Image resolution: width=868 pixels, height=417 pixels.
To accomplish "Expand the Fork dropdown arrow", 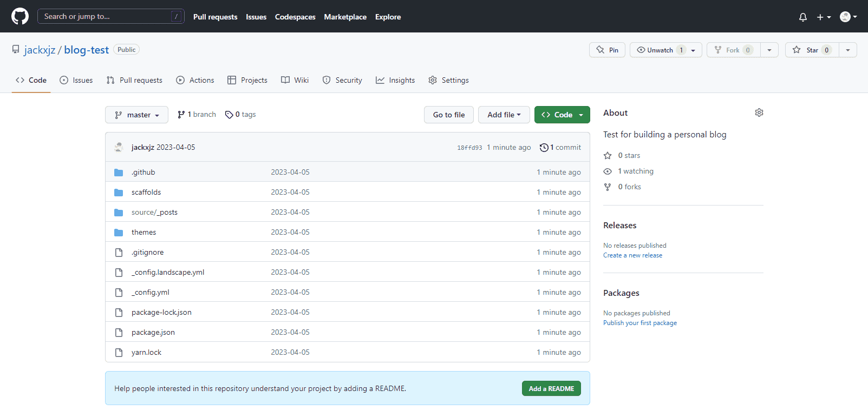I will [769, 50].
